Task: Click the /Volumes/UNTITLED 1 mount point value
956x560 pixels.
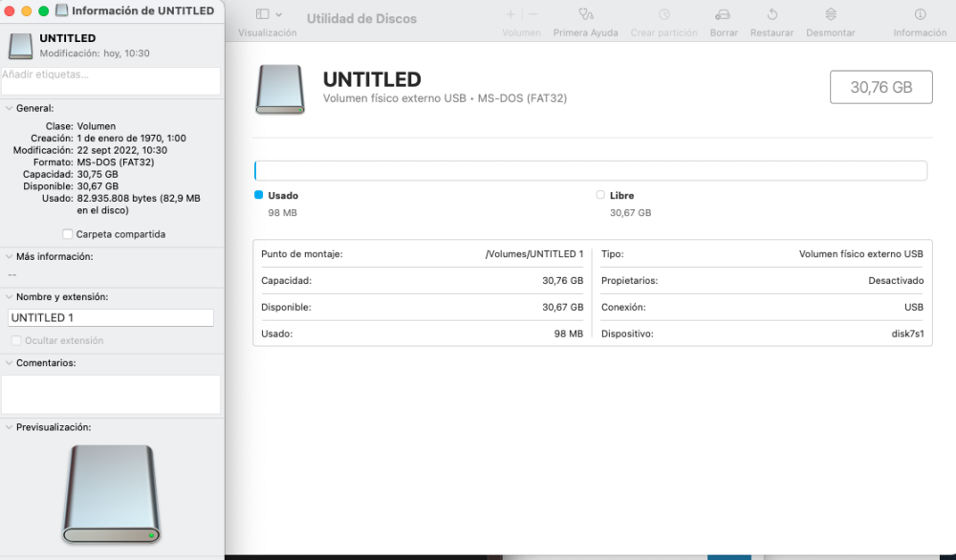Action: [x=534, y=254]
